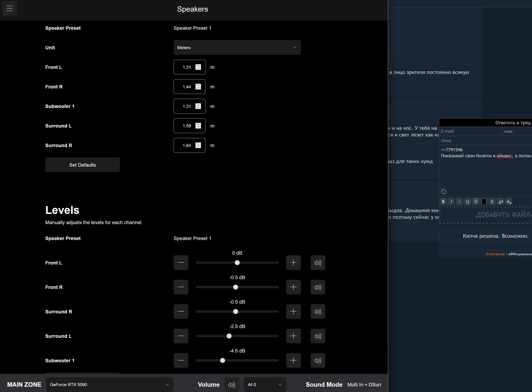The width and height of the screenshot is (532, 392).
Task: Play test tone for Front R level
Action: [318, 287]
